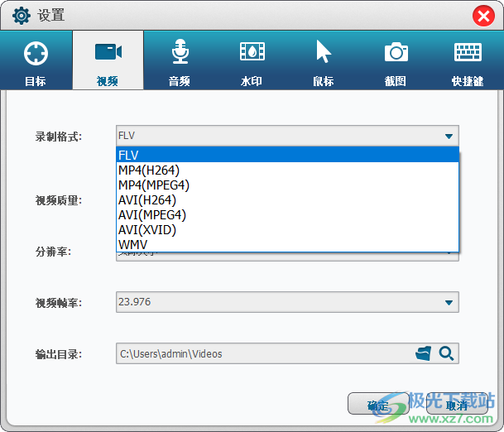The width and height of the screenshot is (504, 432).
Task: Go to the 水印 watermark tab
Action: tap(252, 60)
